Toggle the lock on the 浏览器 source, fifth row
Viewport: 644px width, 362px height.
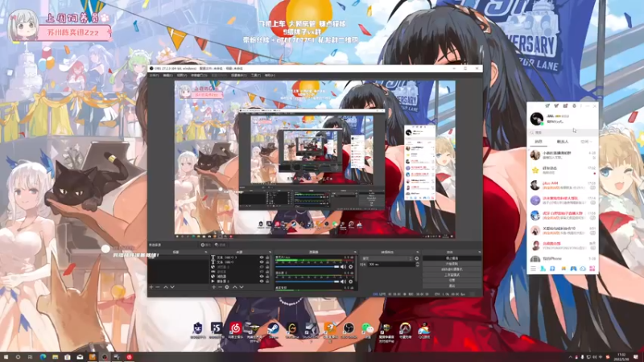[x=267, y=276]
